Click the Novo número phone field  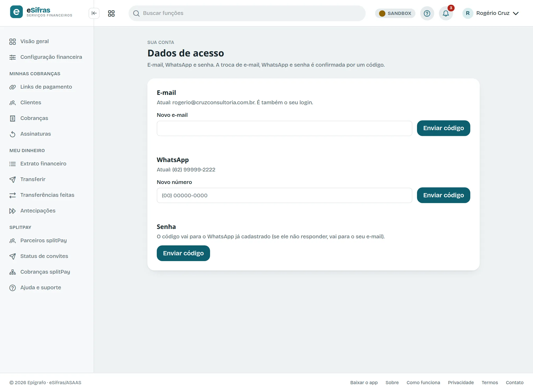pos(284,195)
